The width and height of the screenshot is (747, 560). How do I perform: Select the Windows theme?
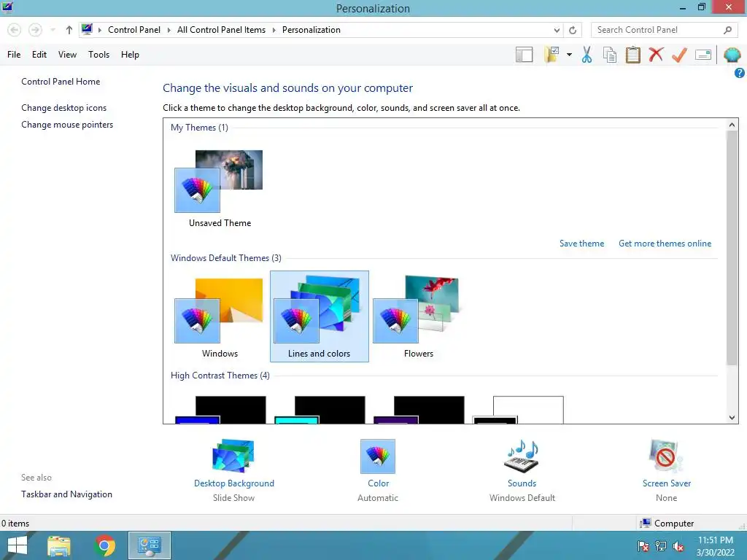[x=220, y=316]
